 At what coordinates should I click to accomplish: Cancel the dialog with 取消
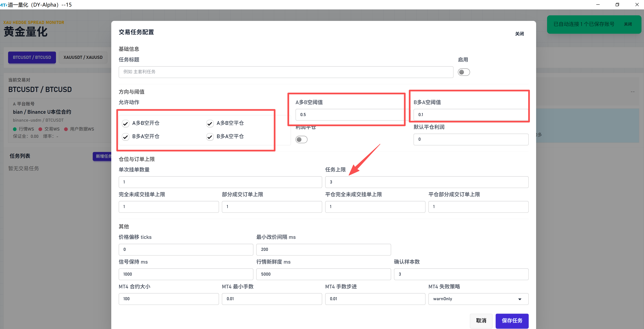pyautogui.click(x=481, y=321)
